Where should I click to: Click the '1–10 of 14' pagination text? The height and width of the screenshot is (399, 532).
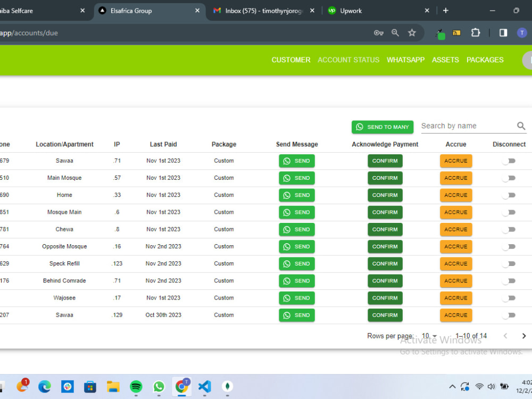[471, 336]
